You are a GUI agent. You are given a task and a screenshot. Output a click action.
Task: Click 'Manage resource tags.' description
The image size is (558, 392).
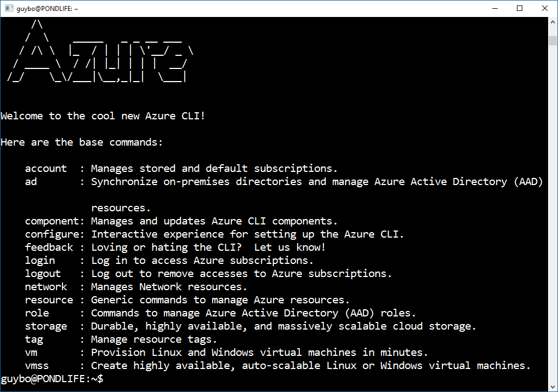click(154, 339)
